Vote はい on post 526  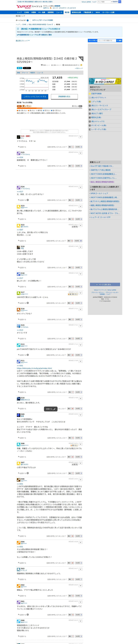coord(71,147)
